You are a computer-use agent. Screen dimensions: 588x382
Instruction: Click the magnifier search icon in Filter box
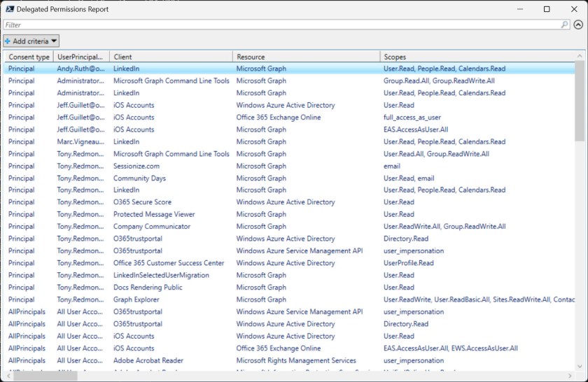[564, 24]
